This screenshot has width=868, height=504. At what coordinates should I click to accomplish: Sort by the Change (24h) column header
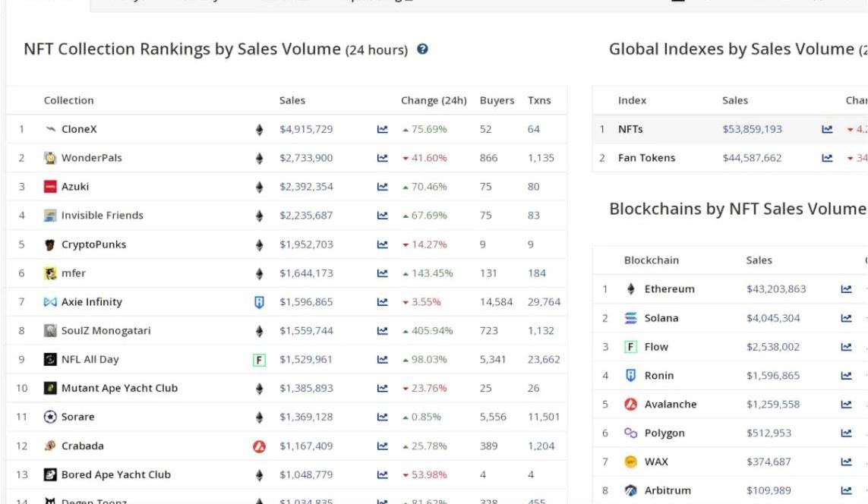(x=434, y=100)
